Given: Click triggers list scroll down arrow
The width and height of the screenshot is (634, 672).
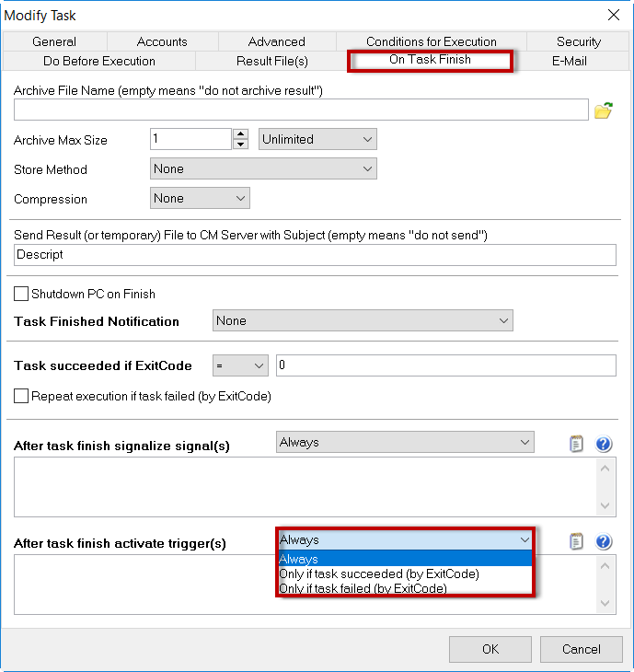Looking at the screenshot, I should pos(605,604).
